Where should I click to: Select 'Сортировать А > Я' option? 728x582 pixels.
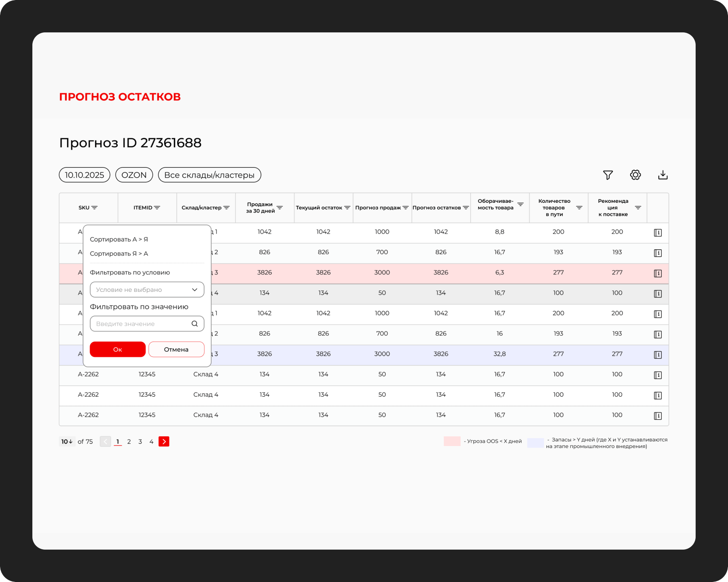coord(119,239)
